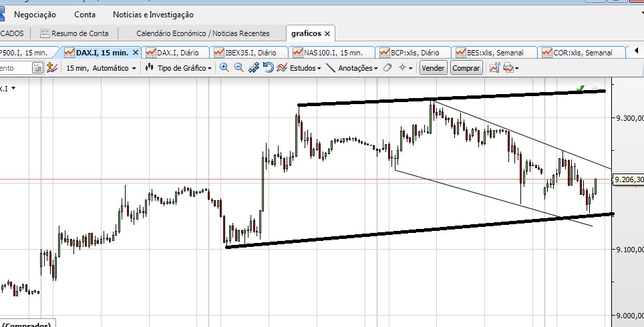This screenshot has height=327, width=644.
Task: Click the zoom out magnifier icon
Action: (x=238, y=67)
